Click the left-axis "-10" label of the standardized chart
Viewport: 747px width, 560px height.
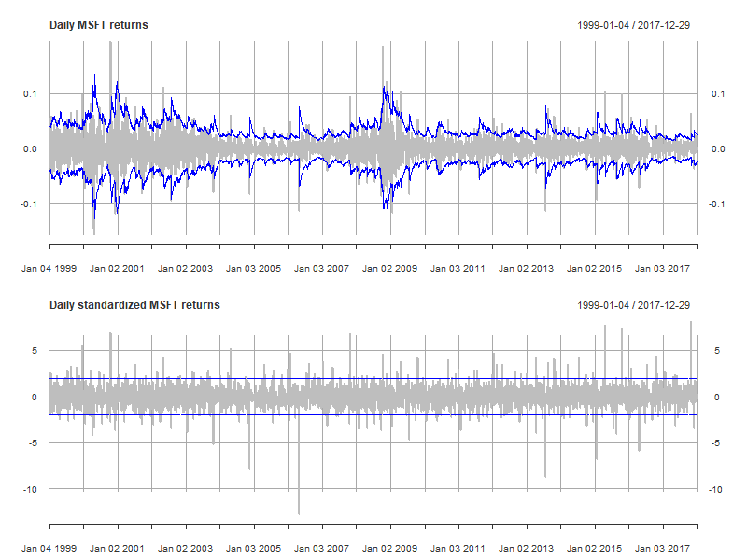tap(30, 489)
